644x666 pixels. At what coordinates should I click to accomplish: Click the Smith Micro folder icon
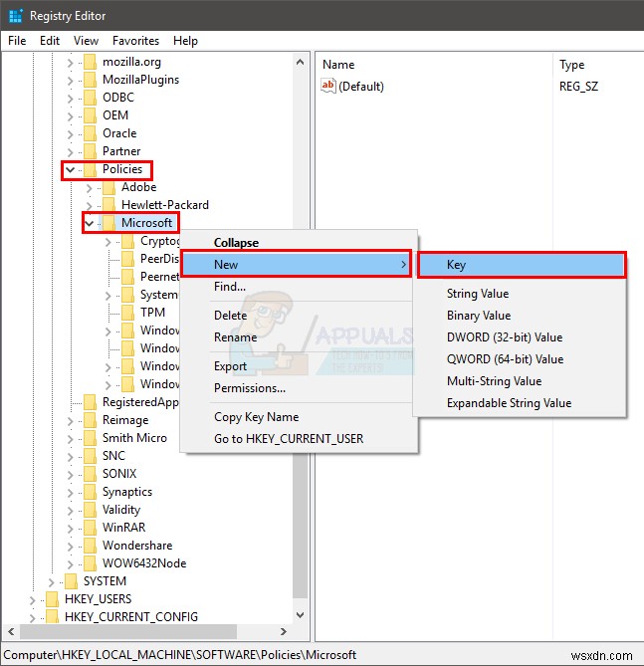tap(90, 438)
